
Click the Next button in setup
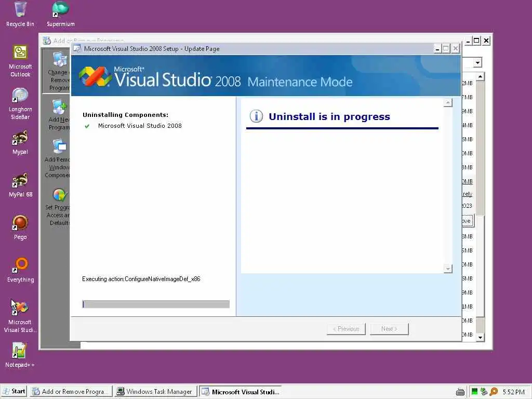pyautogui.click(x=389, y=329)
